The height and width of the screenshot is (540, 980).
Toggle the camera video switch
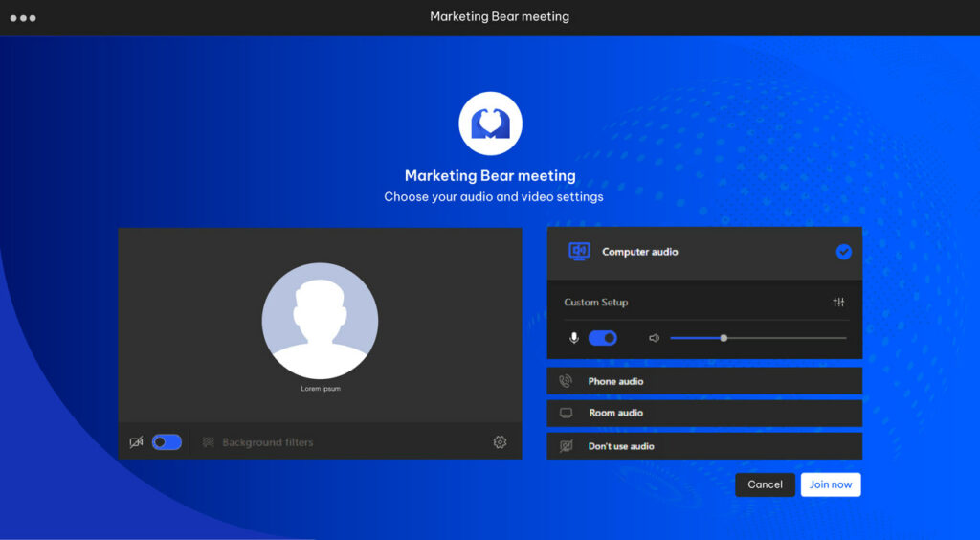pyautogui.click(x=167, y=442)
